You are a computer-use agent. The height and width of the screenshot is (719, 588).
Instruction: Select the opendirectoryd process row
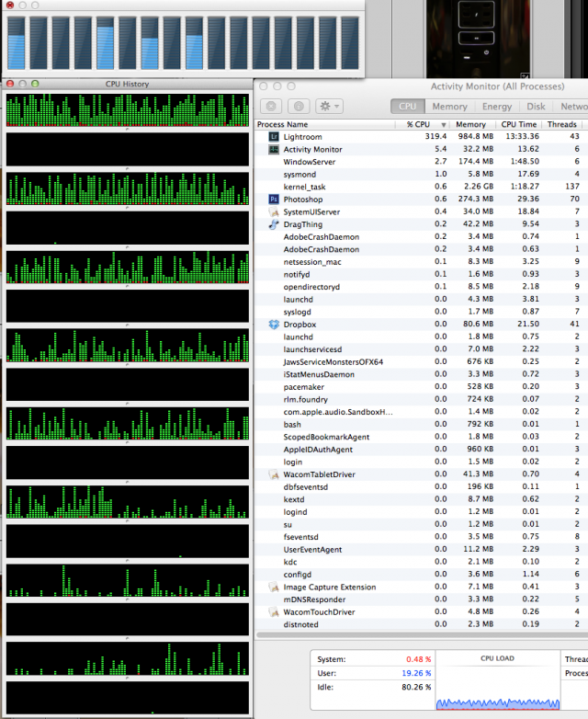pyautogui.click(x=421, y=287)
